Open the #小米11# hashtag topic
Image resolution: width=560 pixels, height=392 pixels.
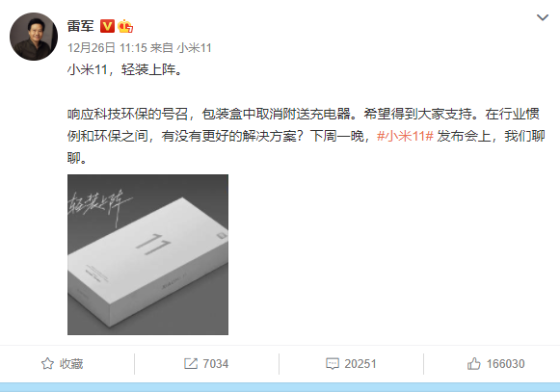pyautogui.click(x=405, y=136)
